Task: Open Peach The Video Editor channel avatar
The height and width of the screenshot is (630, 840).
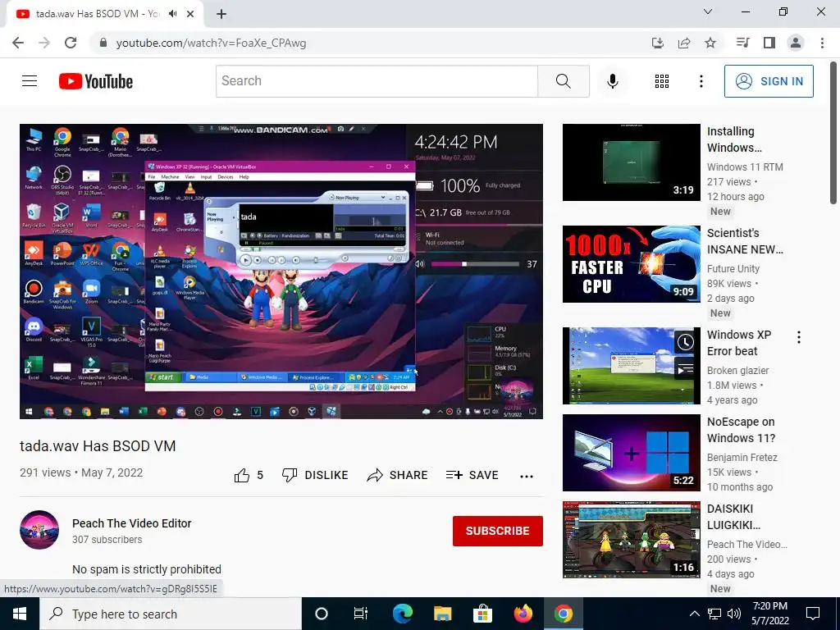Action: click(x=39, y=530)
